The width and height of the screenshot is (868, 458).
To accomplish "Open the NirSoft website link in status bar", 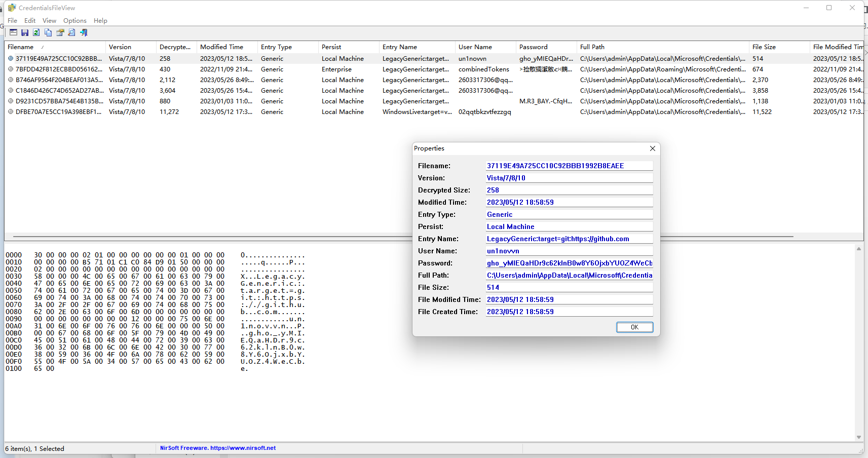I will tap(218, 448).
